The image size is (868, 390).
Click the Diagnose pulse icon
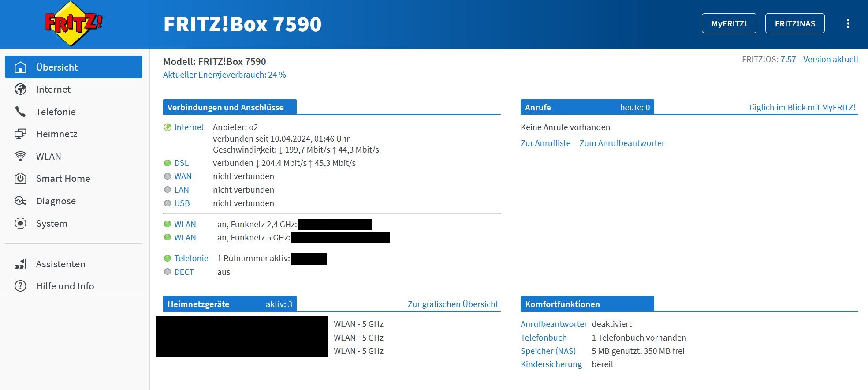[20, 201]
